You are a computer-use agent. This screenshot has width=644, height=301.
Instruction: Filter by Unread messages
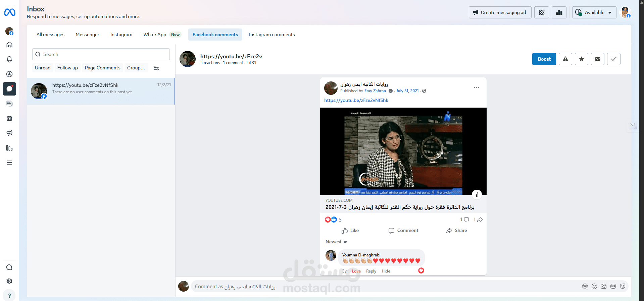43,68
